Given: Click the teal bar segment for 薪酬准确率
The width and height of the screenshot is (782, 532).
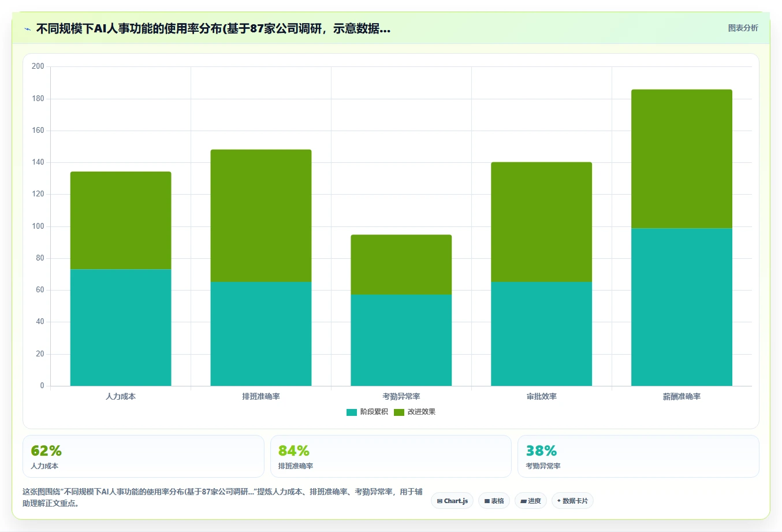Looking at the screenshot, I should pos(682,307).
